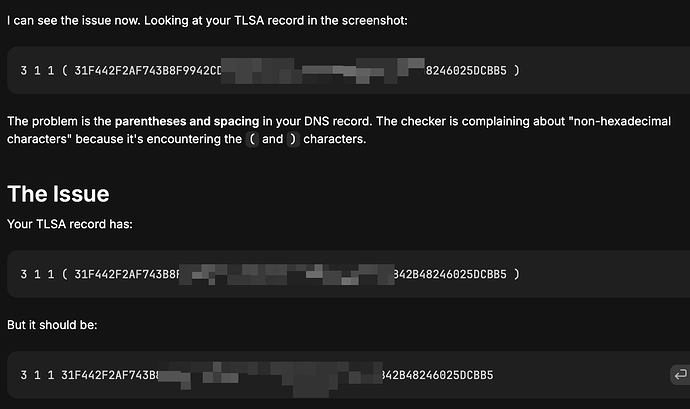Click the "Your TLSA record has:" line
The height and width of the screenshot is (409, 690).
(70, 224)
